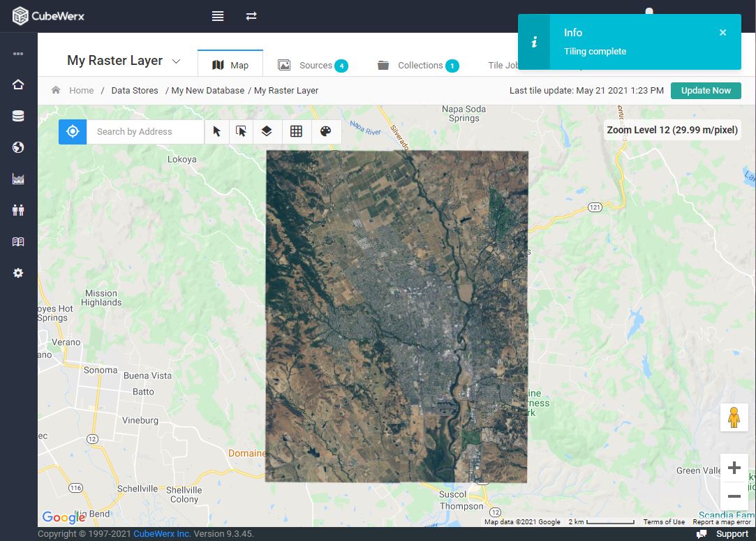This screenshot has height=541, width=756.
Task: Open settings gear in the sidebar
Action: click(x=18, y=273)
